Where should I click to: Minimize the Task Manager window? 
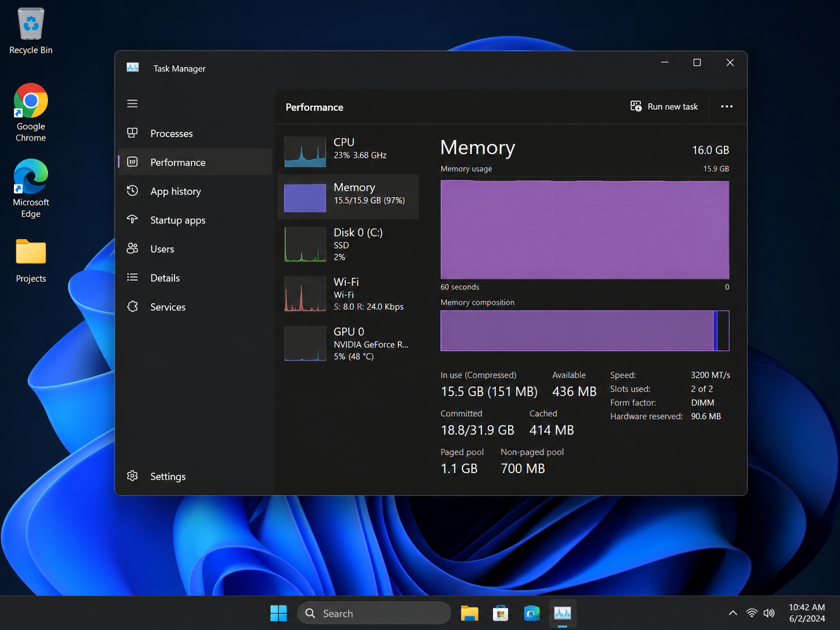pos(665,63)
